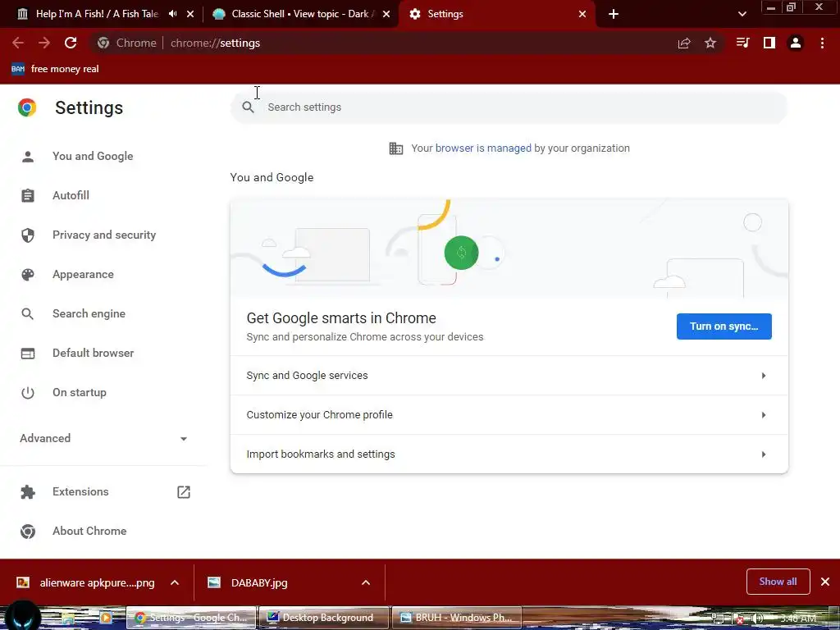This screenshot has height=630, width=840.
Task: Click the Chrome logo beside Settings title
Action: [x=27, y=107]
